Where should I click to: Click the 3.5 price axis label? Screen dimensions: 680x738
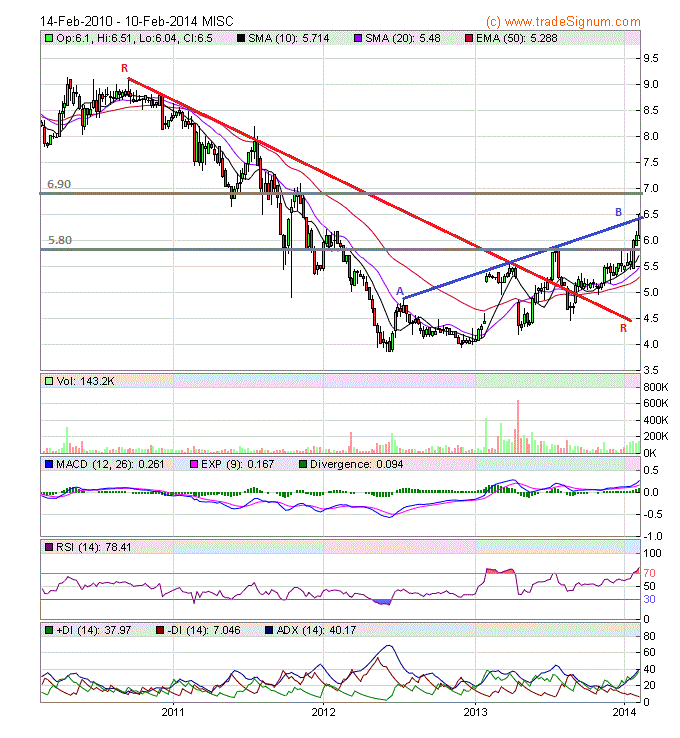pos(651,370)
